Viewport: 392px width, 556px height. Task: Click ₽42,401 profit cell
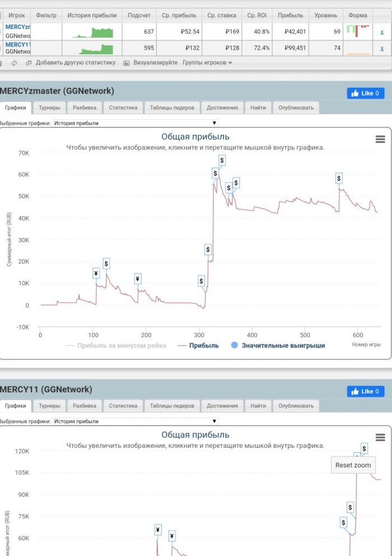(290, 31)
